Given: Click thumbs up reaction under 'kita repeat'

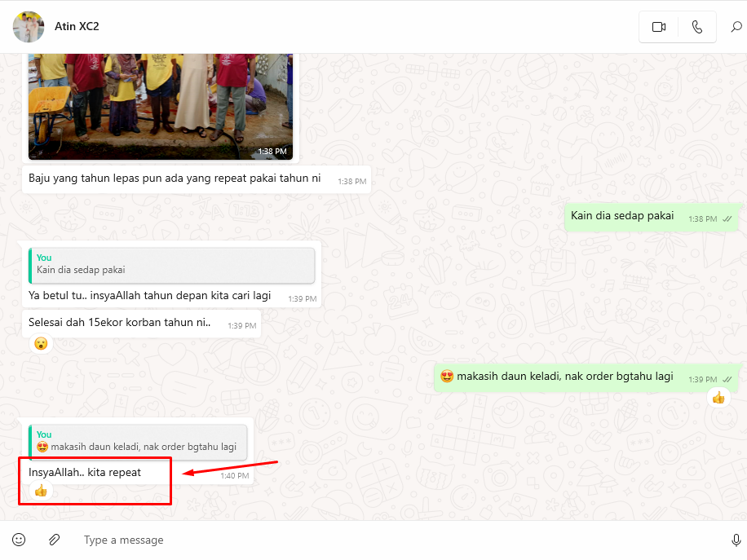Looking at the screenshot, I should tap(41, 490).
